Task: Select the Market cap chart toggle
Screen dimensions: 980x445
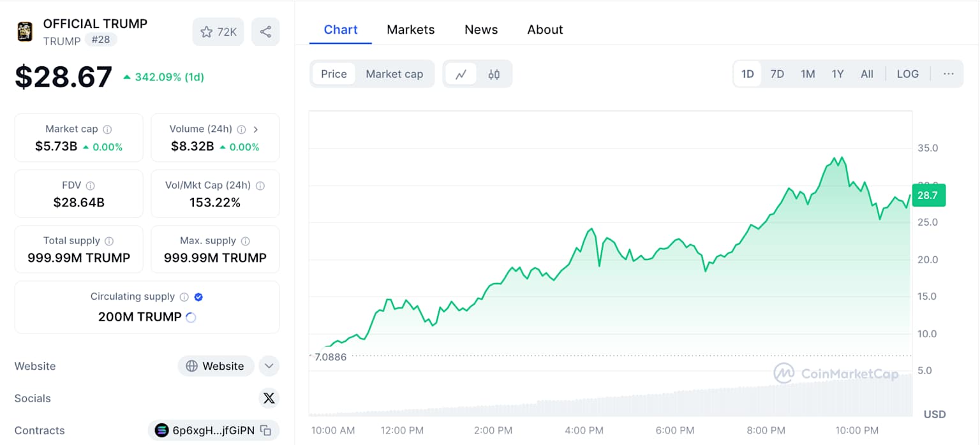Action: [394, 74]
